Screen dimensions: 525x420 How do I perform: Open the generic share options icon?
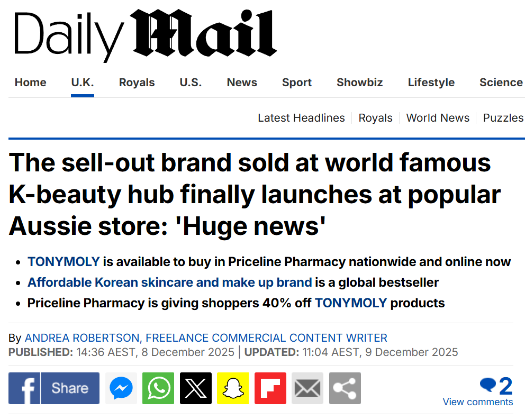tap(345, 388)
